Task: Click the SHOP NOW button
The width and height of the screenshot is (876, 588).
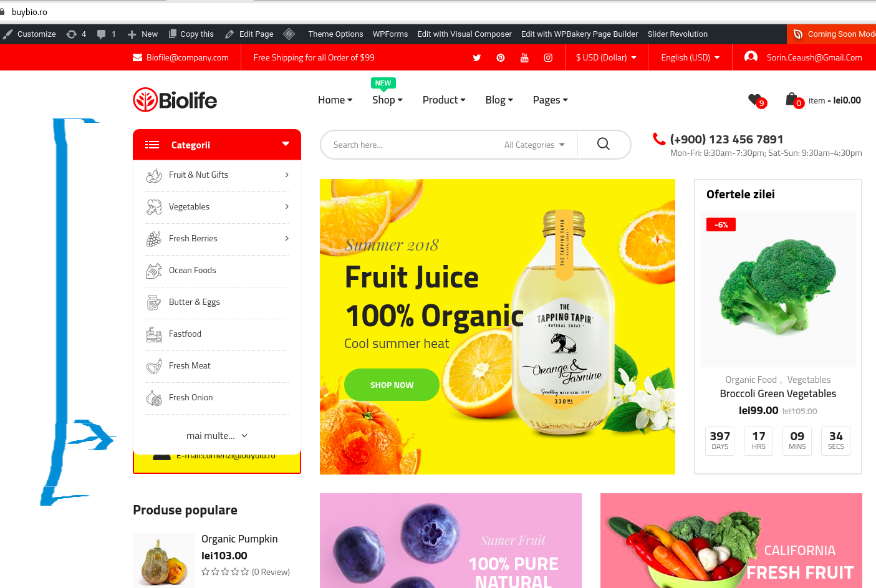Action: click(x=392, y=385)
